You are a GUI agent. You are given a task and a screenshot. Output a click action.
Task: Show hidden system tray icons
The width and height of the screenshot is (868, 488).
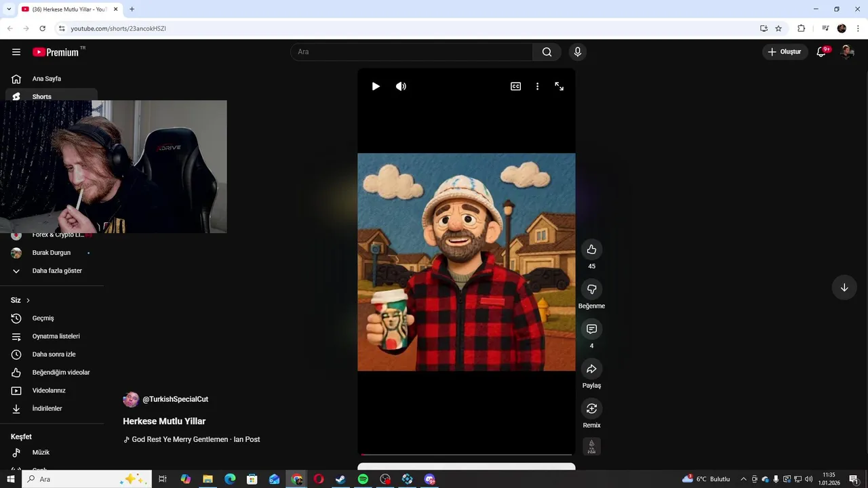tap(743, 479)
